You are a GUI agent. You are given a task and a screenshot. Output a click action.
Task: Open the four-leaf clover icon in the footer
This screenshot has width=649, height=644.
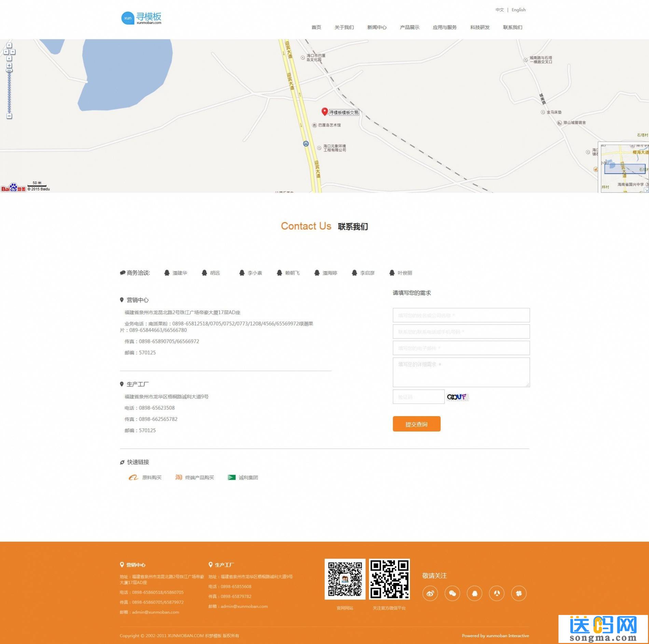[x=519, y=593]
